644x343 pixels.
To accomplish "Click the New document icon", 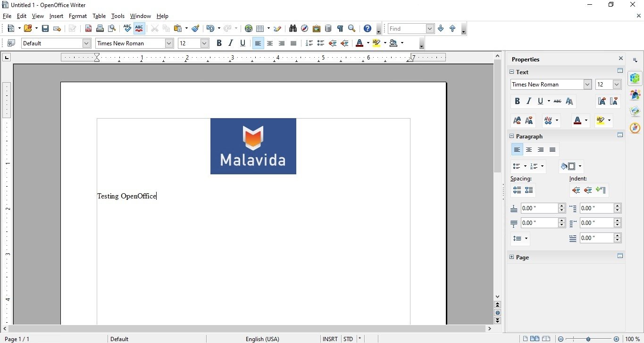I will tap(10, 28).
